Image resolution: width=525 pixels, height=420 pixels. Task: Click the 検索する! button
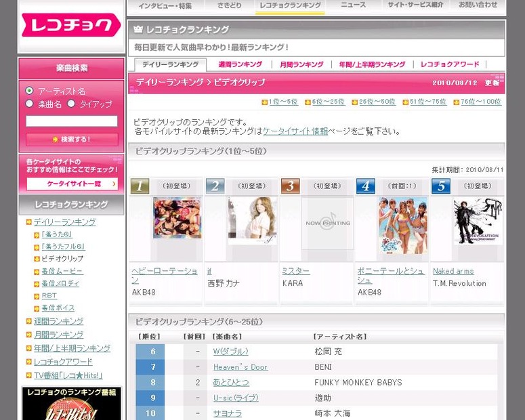tap(72, 140)
